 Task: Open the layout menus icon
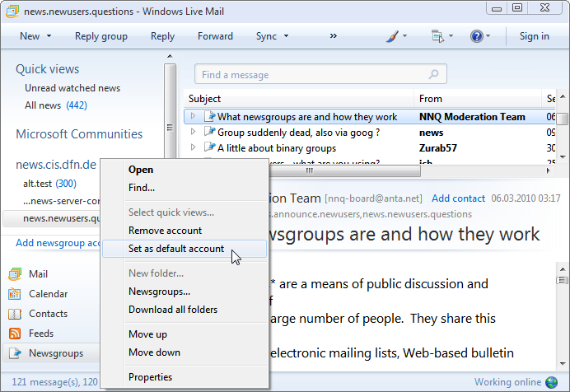pos(437,36)
